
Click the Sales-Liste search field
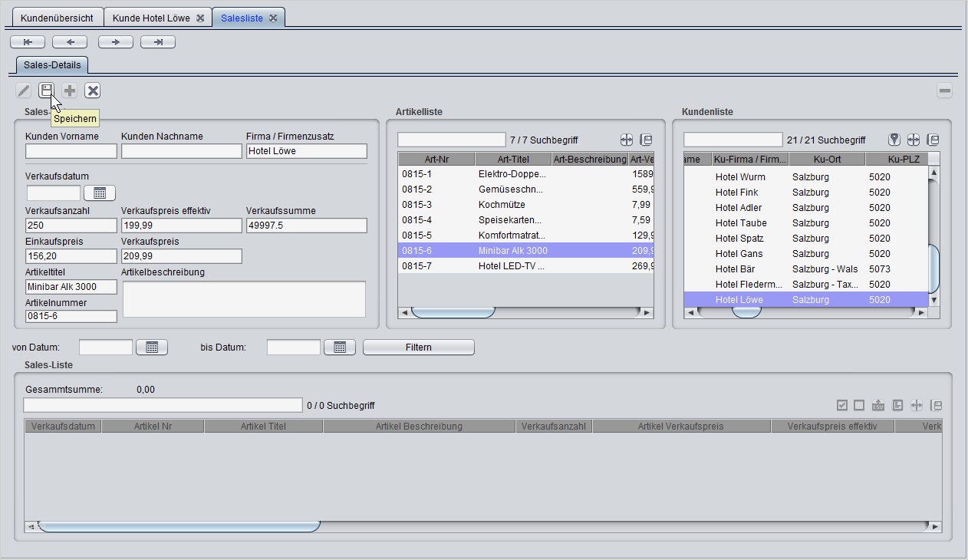[x=163, y=405]
